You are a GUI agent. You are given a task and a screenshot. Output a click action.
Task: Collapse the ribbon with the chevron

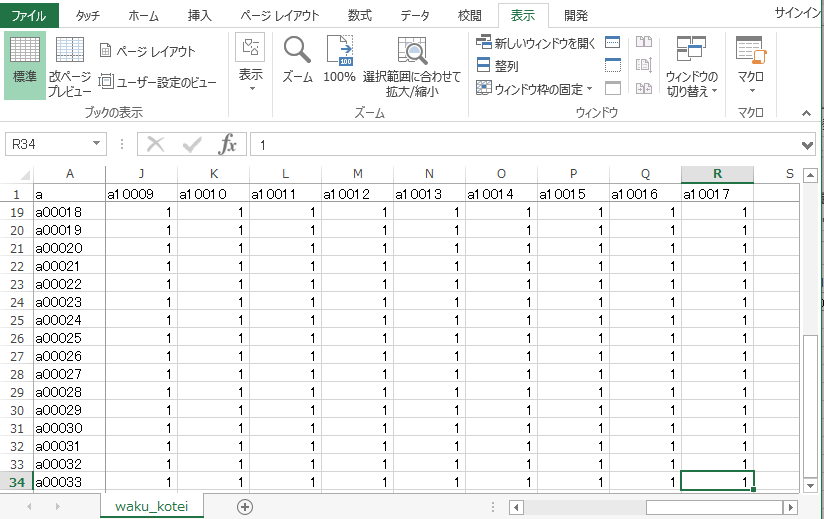(x=807, y=113)
